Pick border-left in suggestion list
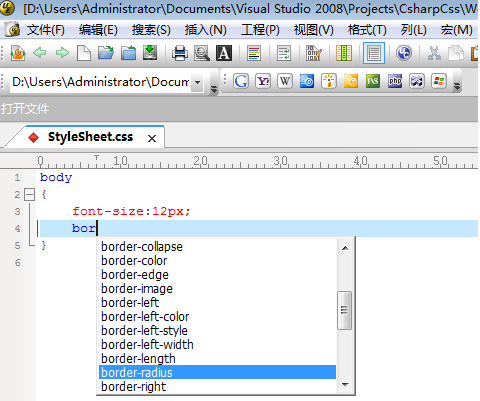Image resolution: width=480 pixels, height=401 pixels. click(x=217, y=303)
